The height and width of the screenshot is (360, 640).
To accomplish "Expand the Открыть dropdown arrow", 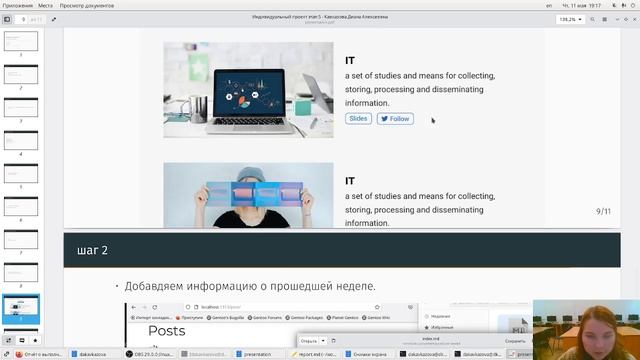I will [323, 340].
